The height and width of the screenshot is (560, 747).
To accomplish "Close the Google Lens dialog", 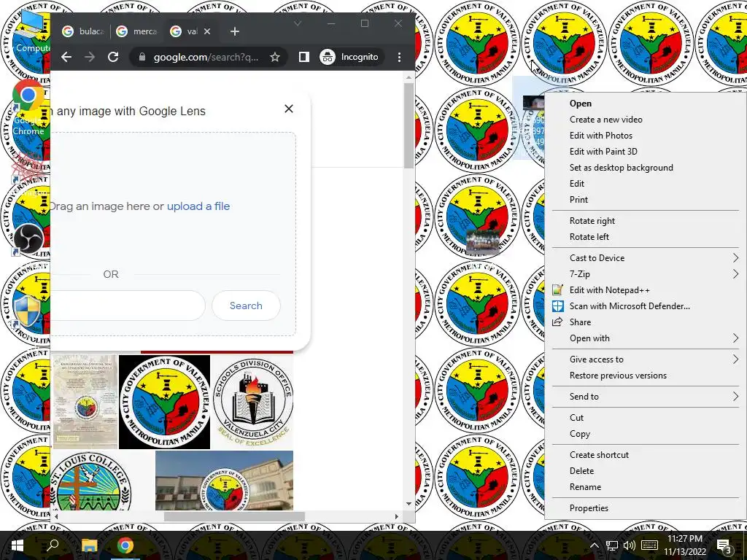I will tap(289, 109).
